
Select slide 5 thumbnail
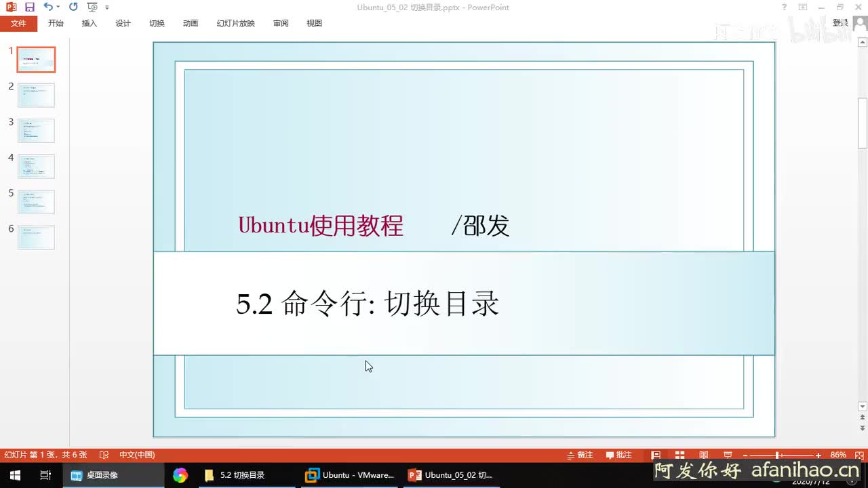36,202
